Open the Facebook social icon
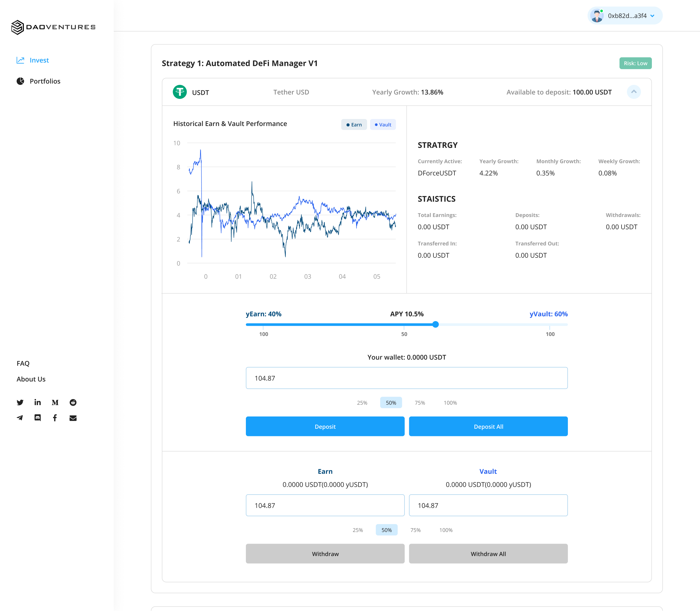The width and height of the screenshot is (700, 611). click(x=55, y=418)
